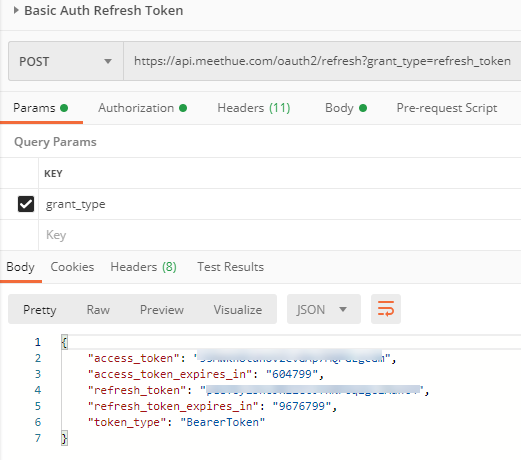Open the POST method dropdown
This screenshot has width=521, height=460.
click(66, 61)
